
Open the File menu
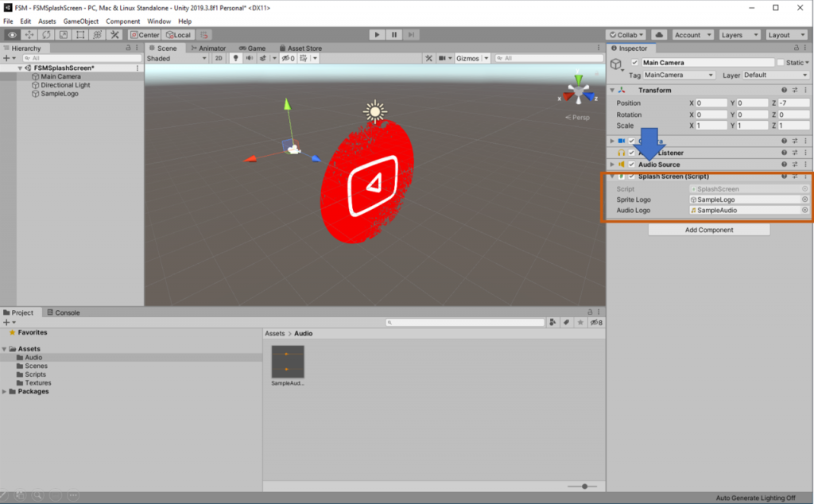(8, 21)
